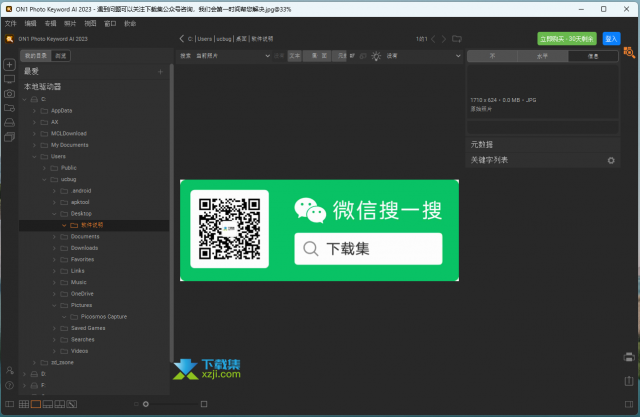Open the search scope dropdown 当前照片
This screenshot has height=417, width=640.
pos(233,56)
